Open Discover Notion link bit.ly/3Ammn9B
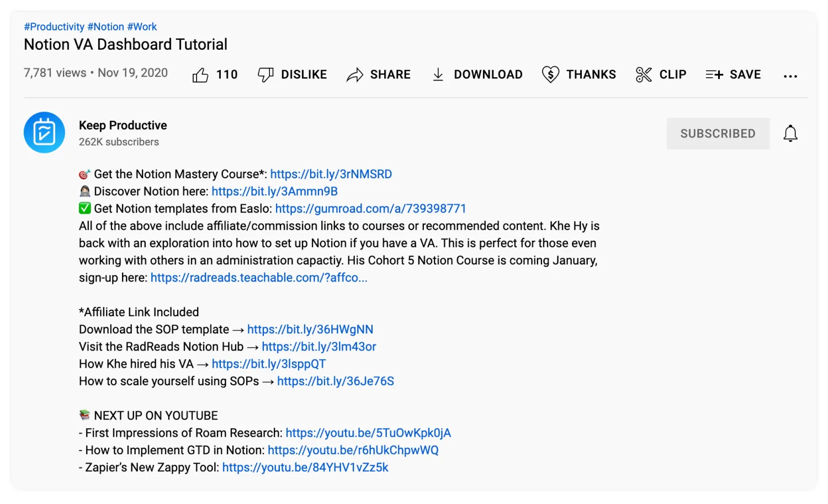Image resolution: width=828 pixels, height=504 pixels. [x=274, y=192]
